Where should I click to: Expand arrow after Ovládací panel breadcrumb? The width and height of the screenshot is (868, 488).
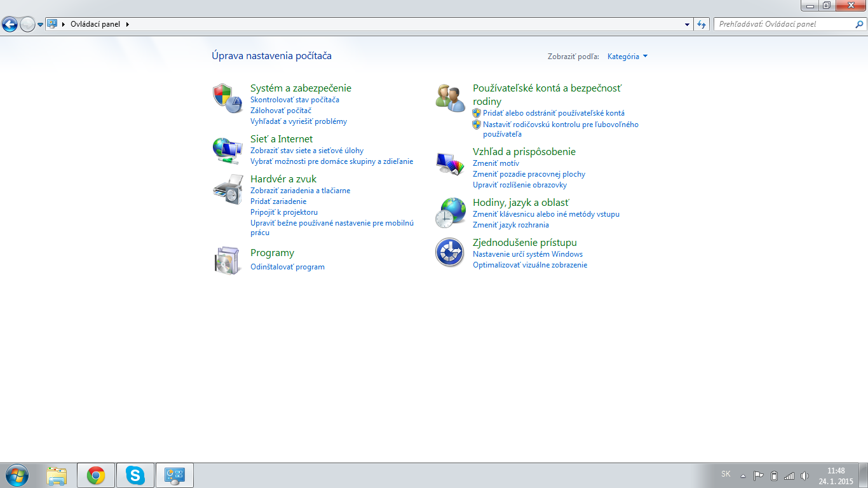tap(127, 24)
